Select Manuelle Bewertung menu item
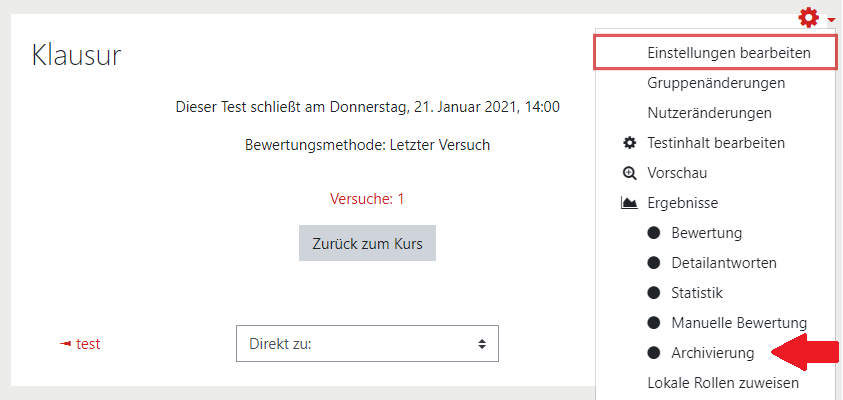Image resolution: width=843 pixels, height=400 pixels. click(739, 323)
